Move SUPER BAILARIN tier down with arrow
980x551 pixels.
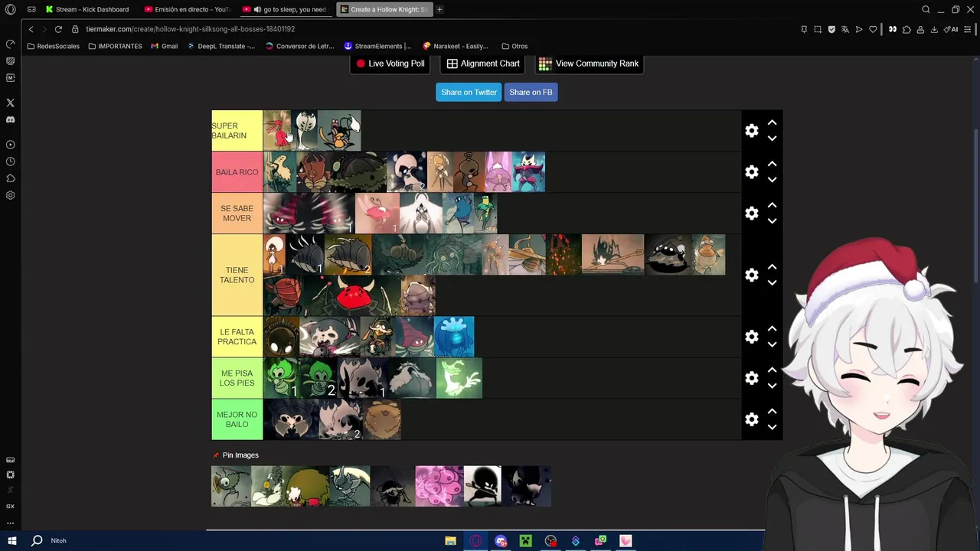[772, 139]
